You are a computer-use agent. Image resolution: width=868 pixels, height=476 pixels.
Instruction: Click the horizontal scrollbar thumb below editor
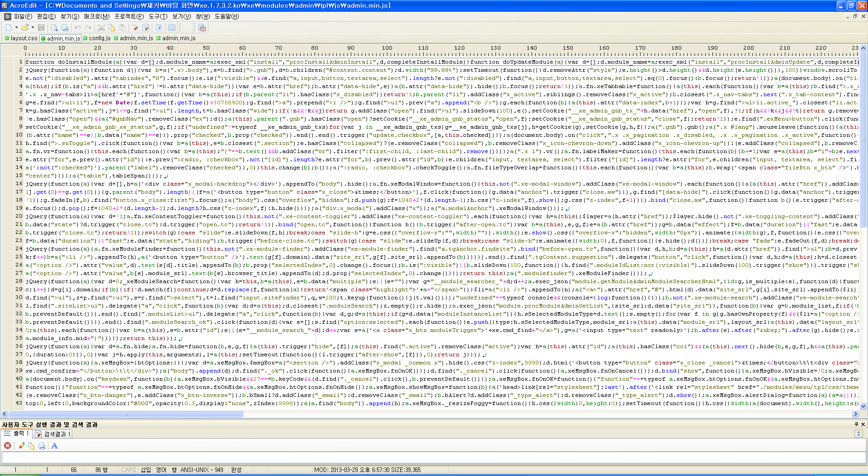(x=126, y=414)
